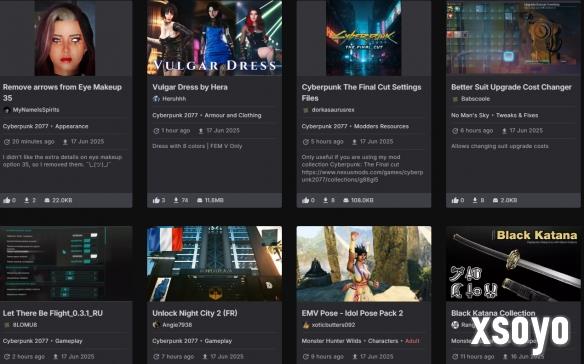The image size is (584, 364).
Task: Select the Armour and Clothing category link
Action: (233, 115)
